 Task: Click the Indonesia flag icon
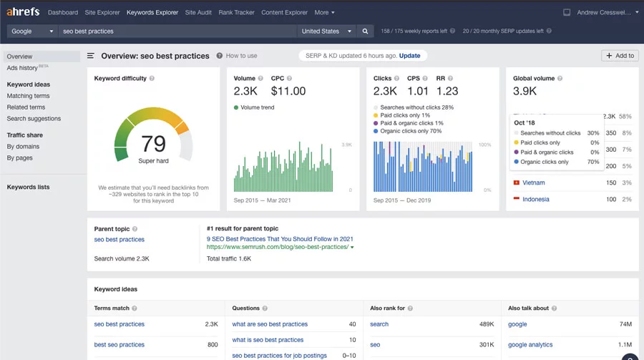coord(516,199)
